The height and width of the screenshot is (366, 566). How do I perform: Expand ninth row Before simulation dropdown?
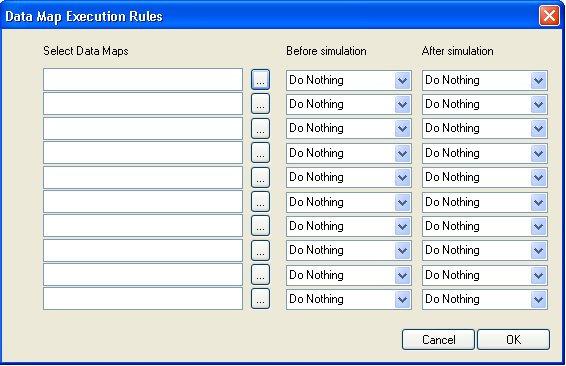point(402,275)
